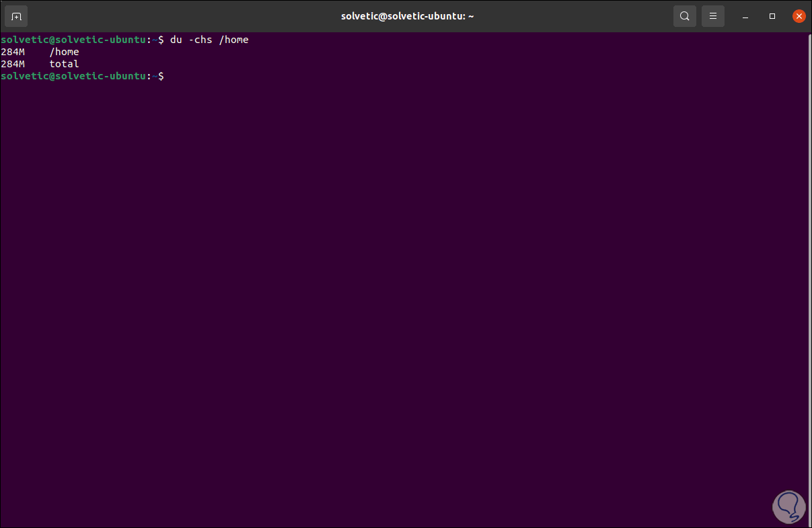812x528 pixels.
Task: Open terminal options via hamburger button
Action: [712, 15]
